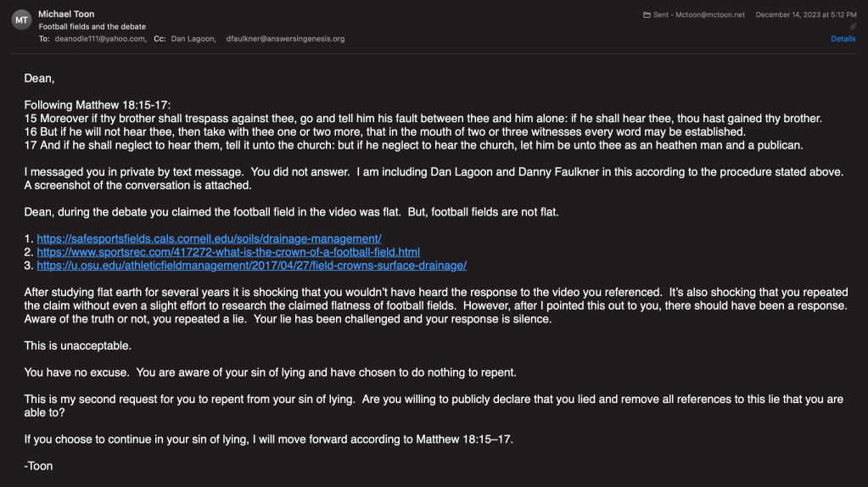Click the "Dean," greeting line
The height and width of the screenshot is (487, 868).
[40, 78]
